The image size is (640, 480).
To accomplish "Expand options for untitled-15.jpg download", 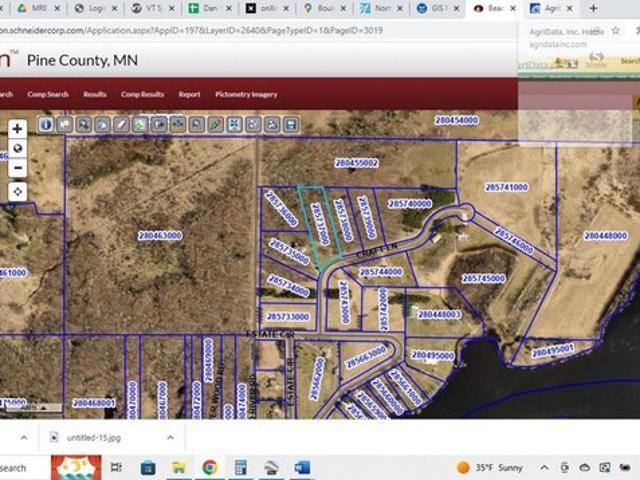I will 170,437.
